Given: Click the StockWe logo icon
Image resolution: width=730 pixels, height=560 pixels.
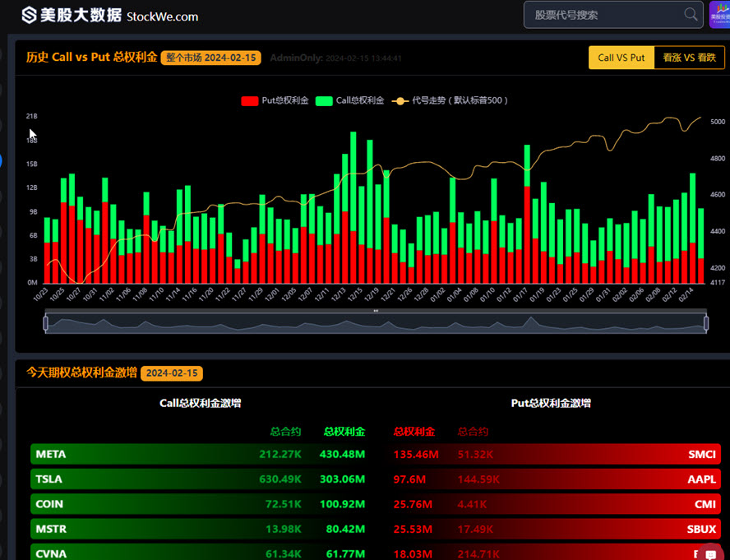Looking at the screenshot, I should (30, 15).
